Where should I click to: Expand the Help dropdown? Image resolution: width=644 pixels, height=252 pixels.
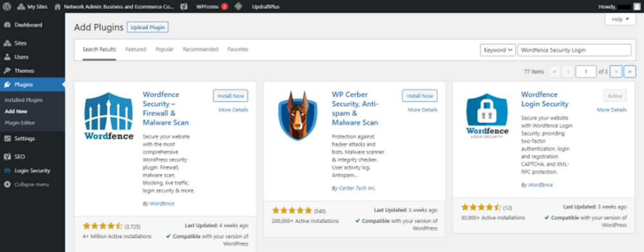point(620,19)
